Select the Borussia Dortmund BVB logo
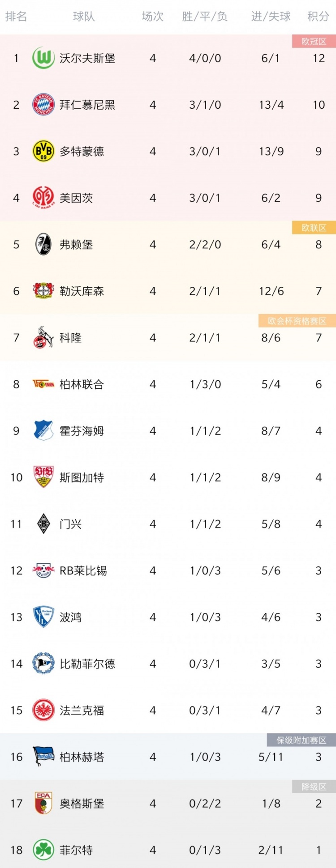Viewport: 336px width, 868px height. (43, 151)
